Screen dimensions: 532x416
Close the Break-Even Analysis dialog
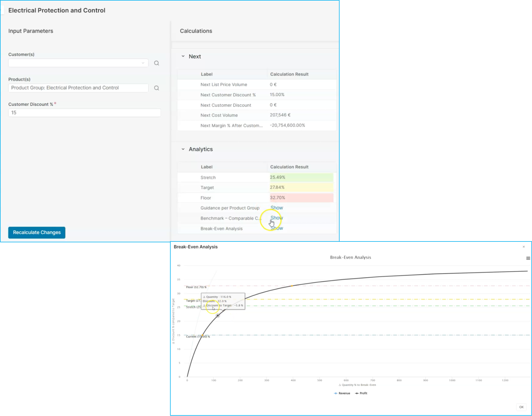(x=523, y=247)
